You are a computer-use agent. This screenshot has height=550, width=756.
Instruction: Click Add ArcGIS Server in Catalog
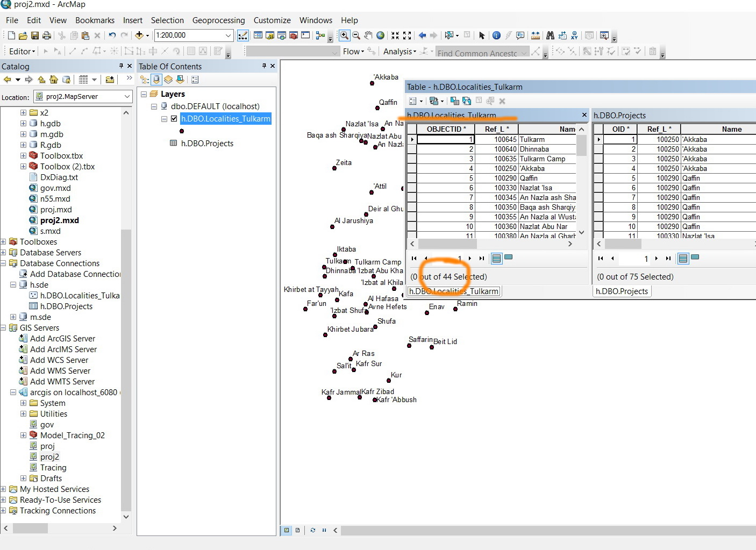[62, 339]
